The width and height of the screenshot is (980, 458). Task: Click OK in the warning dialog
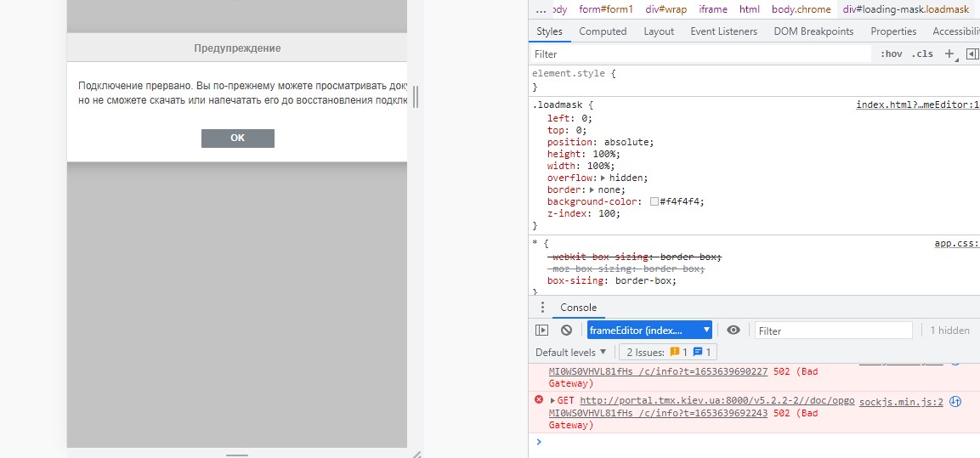(x=237, y=139)
